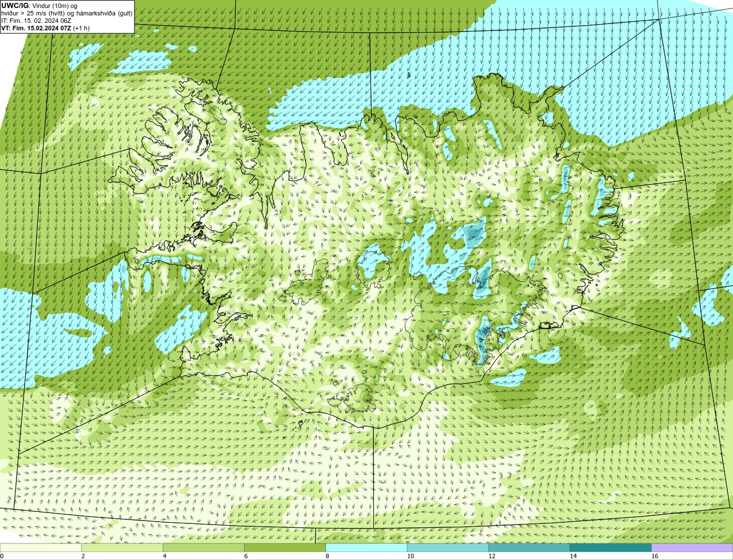
Task: Click the legend scale label '0'
Action: (2, 556)
